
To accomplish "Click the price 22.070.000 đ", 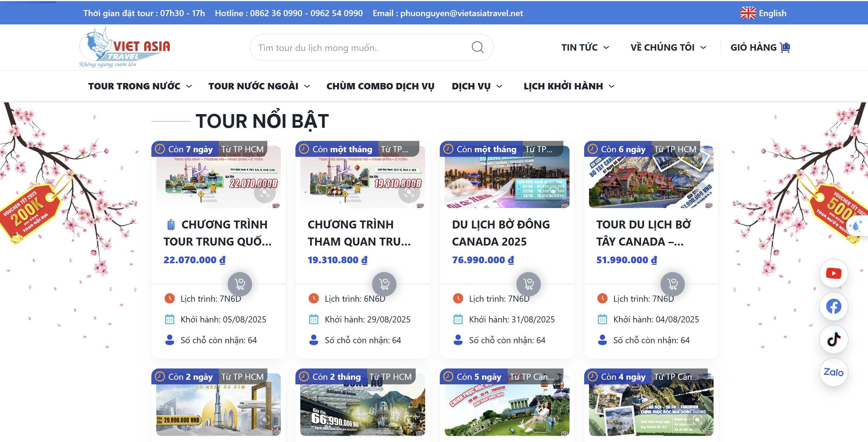I will [194, 260].
